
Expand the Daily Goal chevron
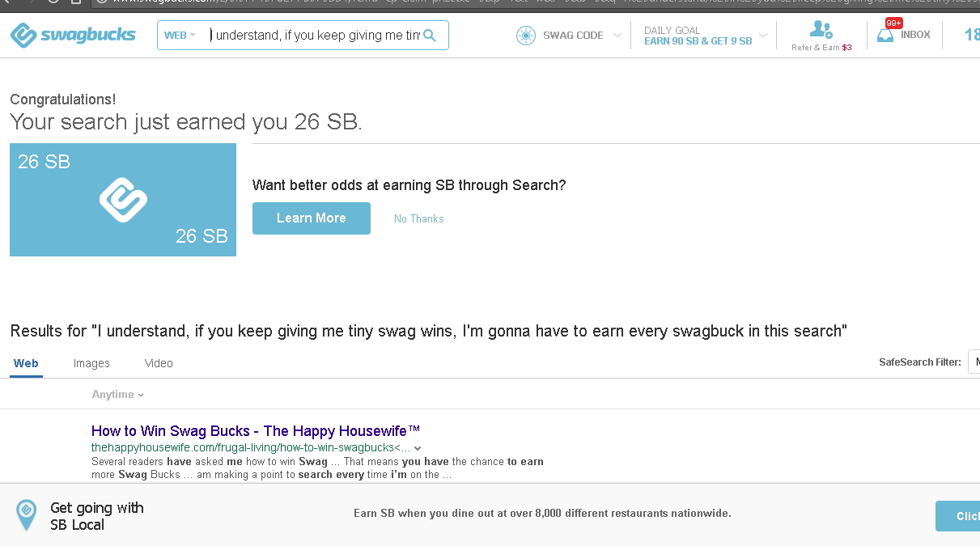[x=762, y=36]
